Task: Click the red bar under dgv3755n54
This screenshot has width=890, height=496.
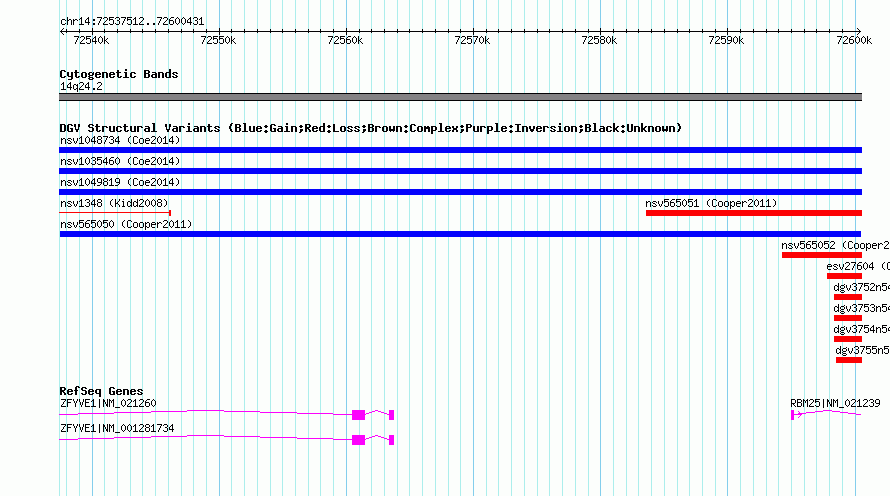Action: (849, 360)
